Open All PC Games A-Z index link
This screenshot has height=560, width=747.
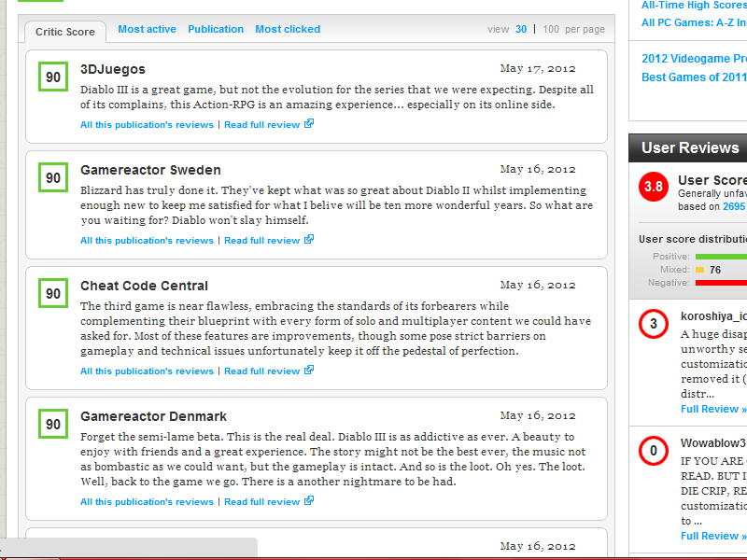click(694, 22)
